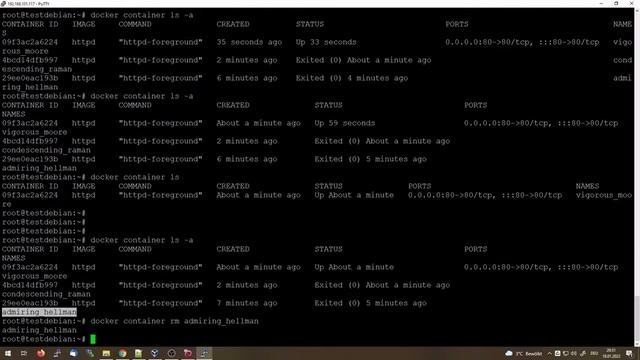This screenshot has width=640, height=360.
Task: Open the volume icon in the system tray
Action: [x=573, y=353]
